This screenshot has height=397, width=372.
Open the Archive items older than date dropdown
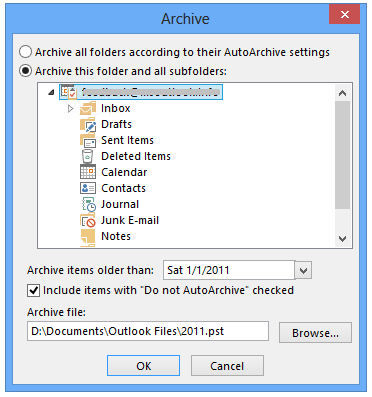pos(303,270)
